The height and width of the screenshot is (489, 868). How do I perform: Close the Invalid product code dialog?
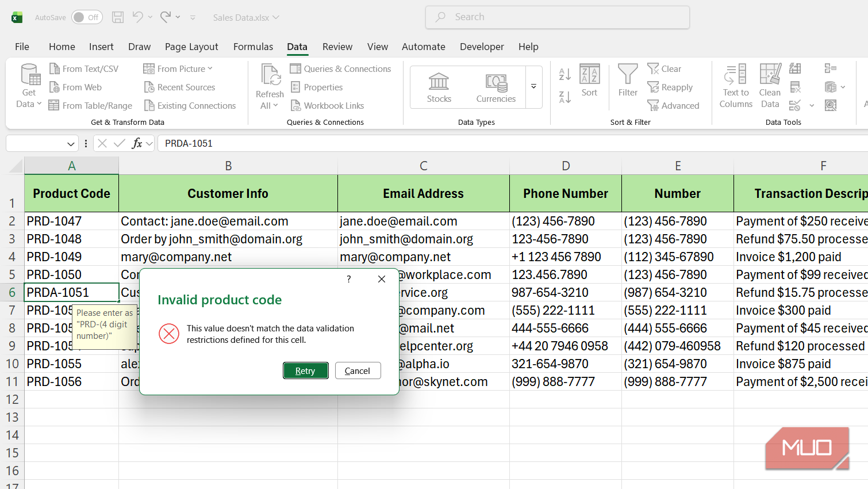point(382,279)
